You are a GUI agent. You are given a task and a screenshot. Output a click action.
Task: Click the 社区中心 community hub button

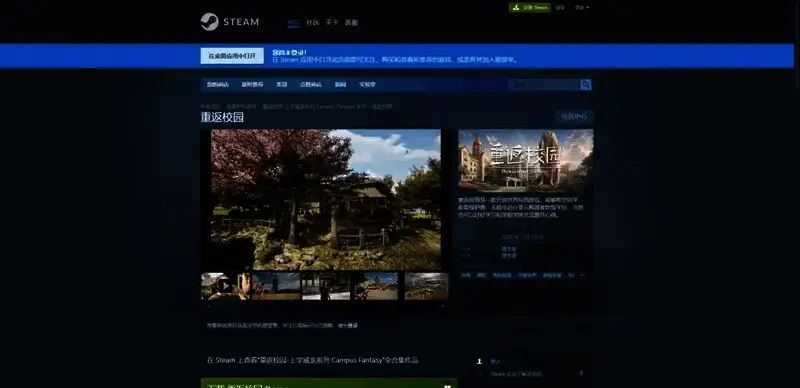(574, 117)
